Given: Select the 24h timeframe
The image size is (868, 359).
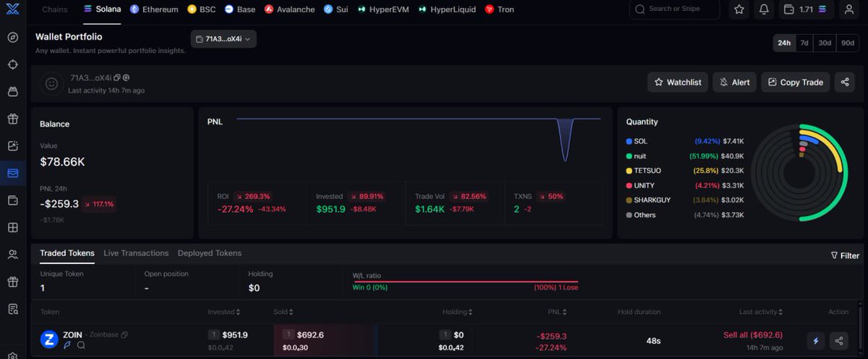Looking at the screenshot, I should click(x=784, y=43).
